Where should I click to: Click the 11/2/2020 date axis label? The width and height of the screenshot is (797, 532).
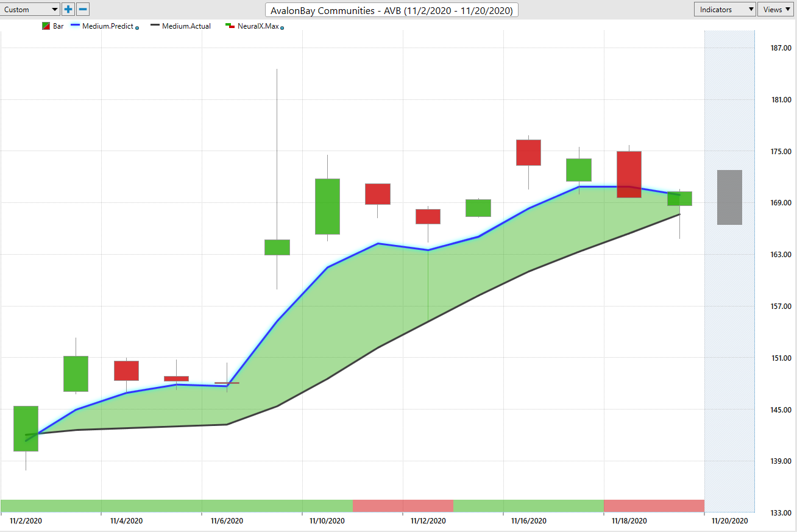coord(26,521)
